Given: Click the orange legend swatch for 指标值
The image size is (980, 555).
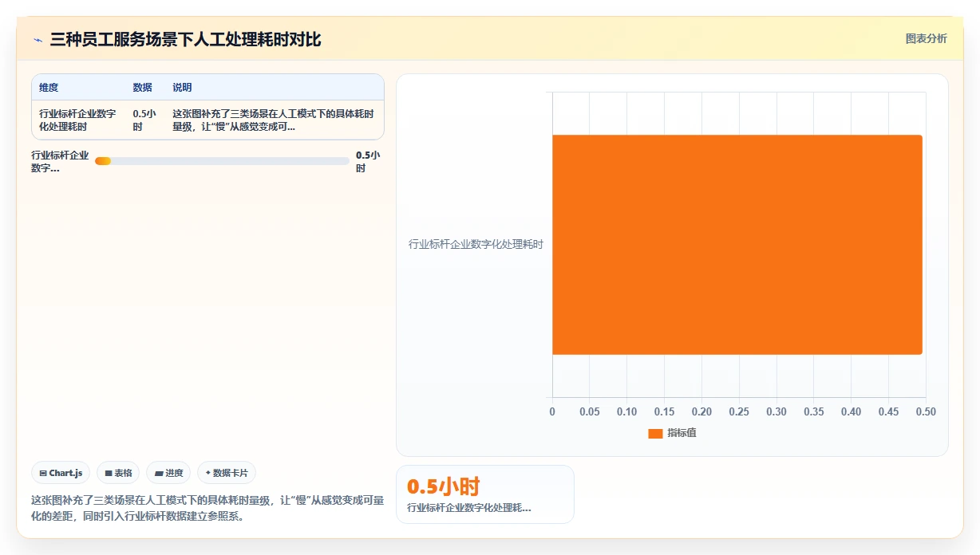Looking at the screenshot, I should click(655, 433).
